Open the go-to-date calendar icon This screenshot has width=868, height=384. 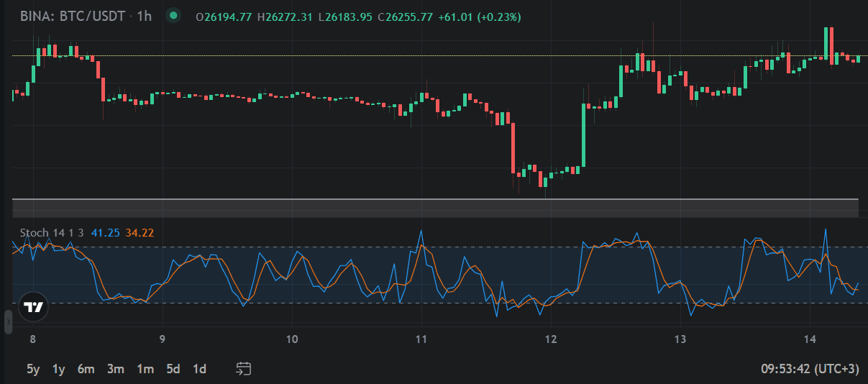coord(244,369)
